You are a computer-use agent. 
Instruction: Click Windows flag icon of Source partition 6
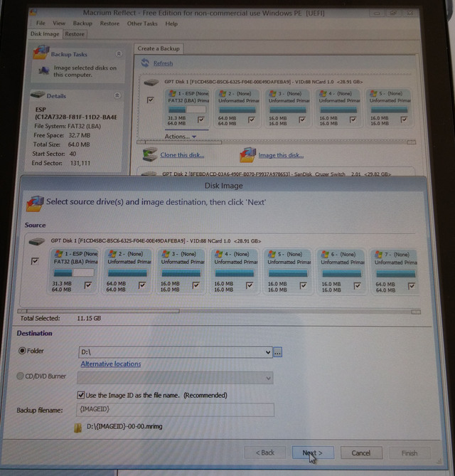325,254
